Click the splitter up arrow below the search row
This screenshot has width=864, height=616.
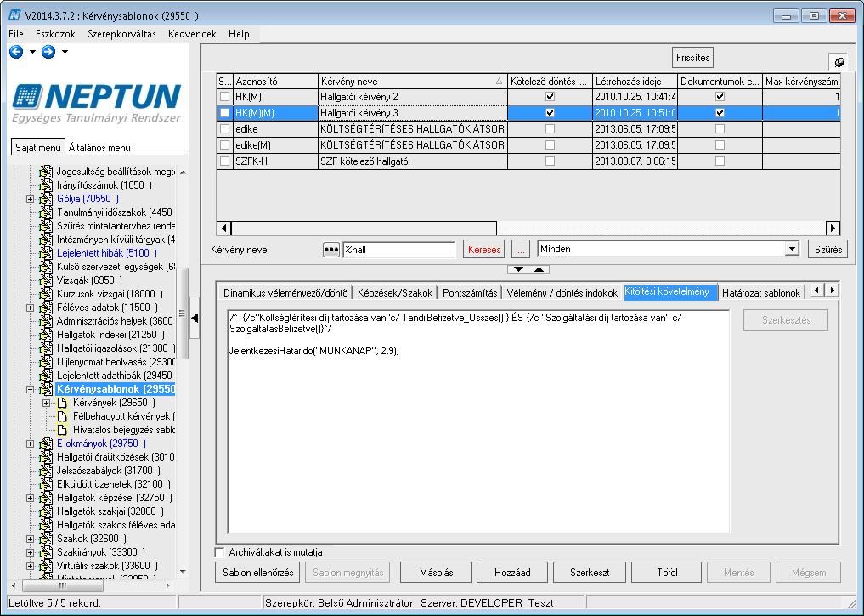[x=539, y=269]
